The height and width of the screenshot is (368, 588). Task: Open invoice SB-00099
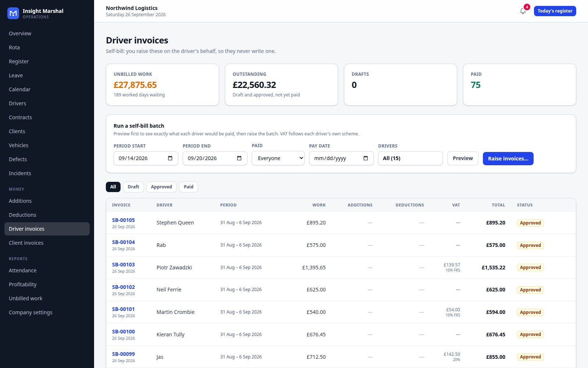(123, 354)
